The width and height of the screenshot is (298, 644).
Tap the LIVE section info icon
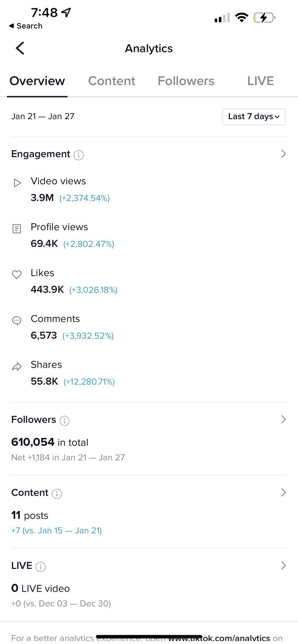point(41,567)
